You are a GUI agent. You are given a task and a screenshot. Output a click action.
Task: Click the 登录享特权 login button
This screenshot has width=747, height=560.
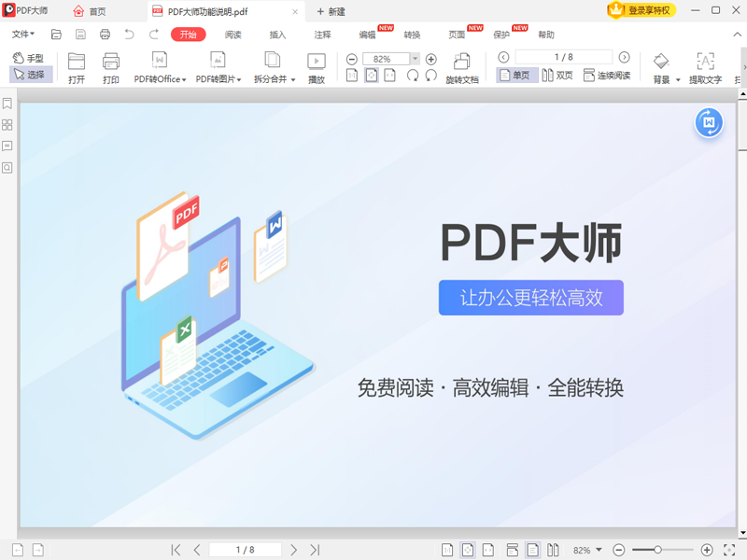[641, 11]
